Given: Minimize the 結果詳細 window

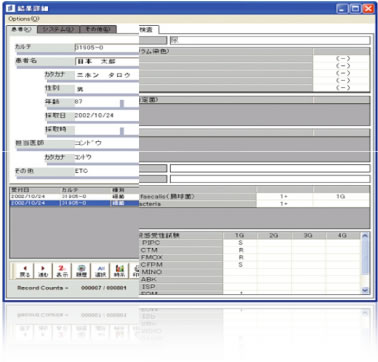Looking at the screenshot, I should pos(342,8).
